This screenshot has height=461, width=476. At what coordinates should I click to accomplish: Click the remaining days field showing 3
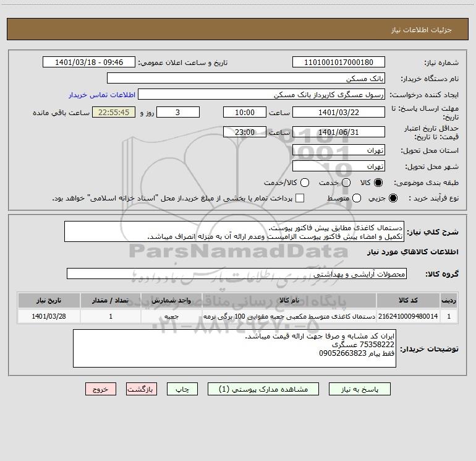tap(178, 112)
